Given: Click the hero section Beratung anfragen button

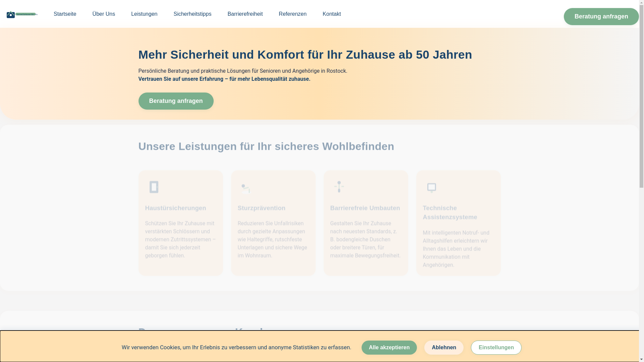Looking at the screenshot, I should pos(176,101).
